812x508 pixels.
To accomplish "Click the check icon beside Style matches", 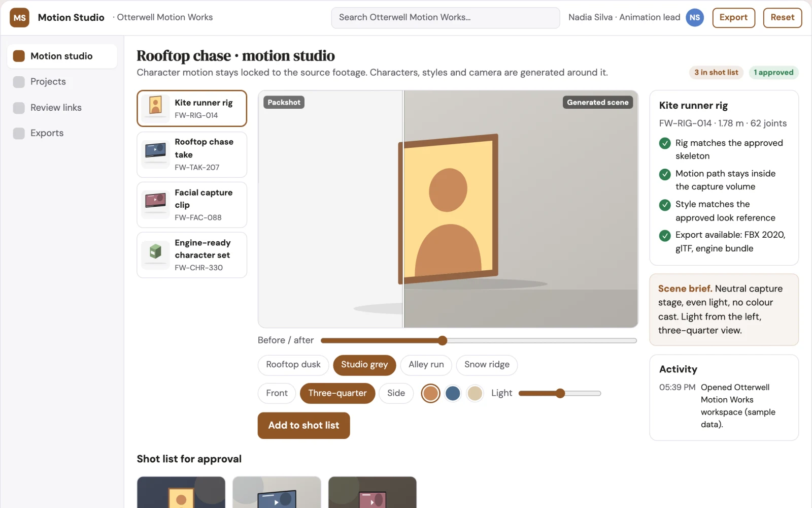I will pyautogui.click(x=665, y=205).
